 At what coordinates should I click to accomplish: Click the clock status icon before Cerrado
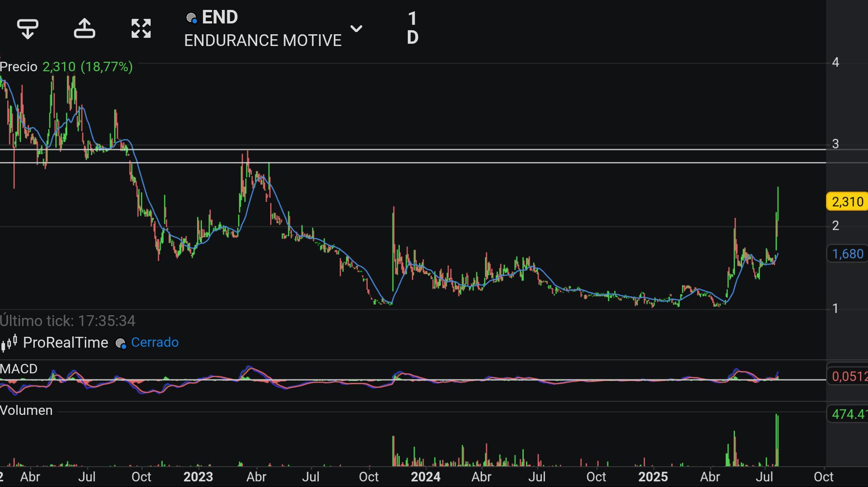click(120, 344)
